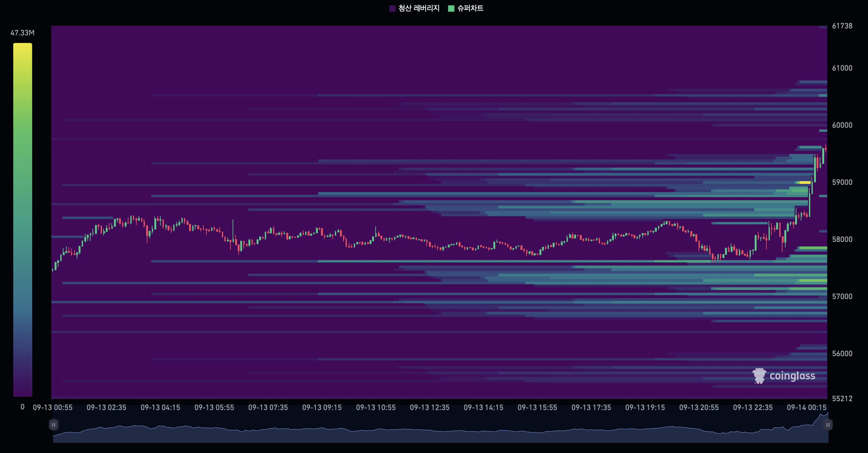
Task: Grab the right zoom-range slider handle
Action: 828,425
